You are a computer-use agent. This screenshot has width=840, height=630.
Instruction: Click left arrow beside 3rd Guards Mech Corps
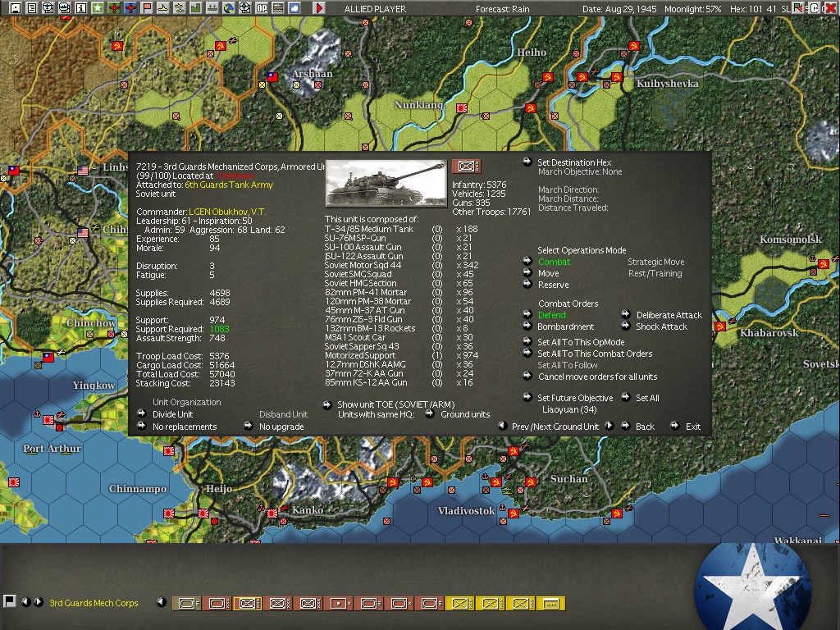(x=25, y=602)
